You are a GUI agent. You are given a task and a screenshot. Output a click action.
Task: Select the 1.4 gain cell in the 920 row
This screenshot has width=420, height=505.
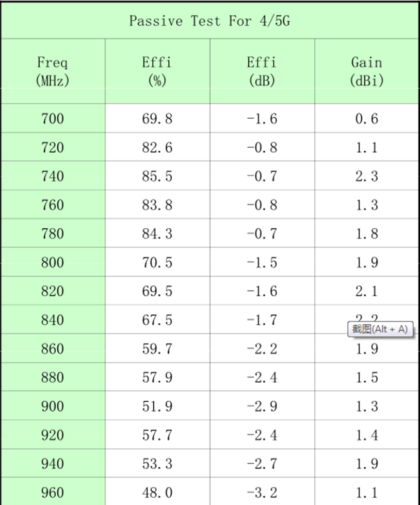point(367,435)
